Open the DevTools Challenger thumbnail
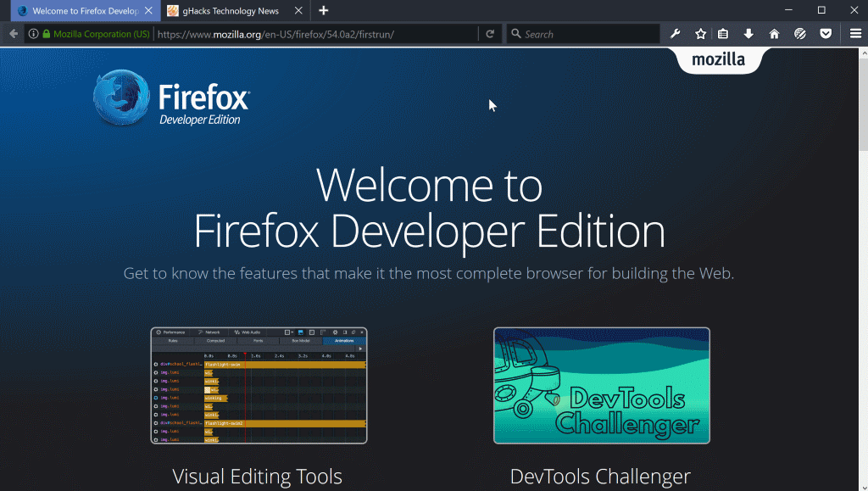Screen dimensions: 868x491 click(602, 385)
